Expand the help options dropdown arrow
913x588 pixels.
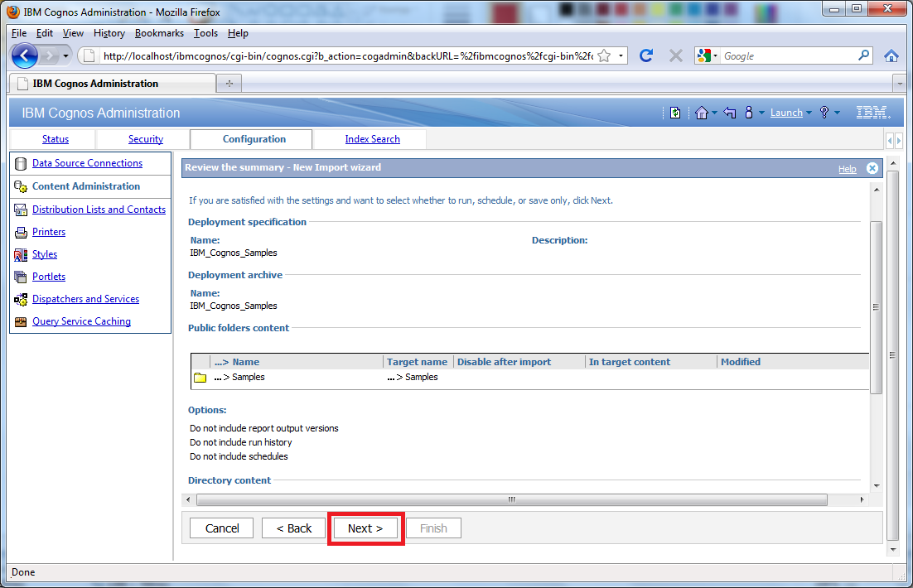[837, 113]
